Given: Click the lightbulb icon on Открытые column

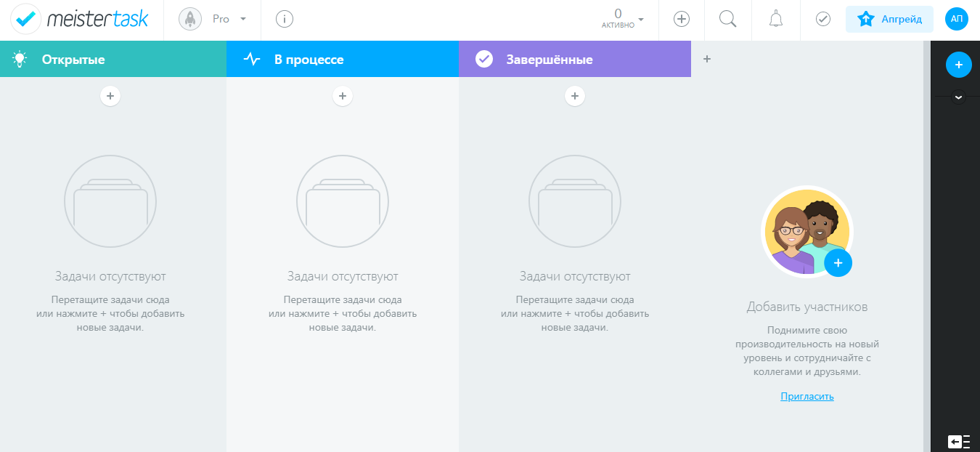Looking at the screenshot, I should coord(20,59).
